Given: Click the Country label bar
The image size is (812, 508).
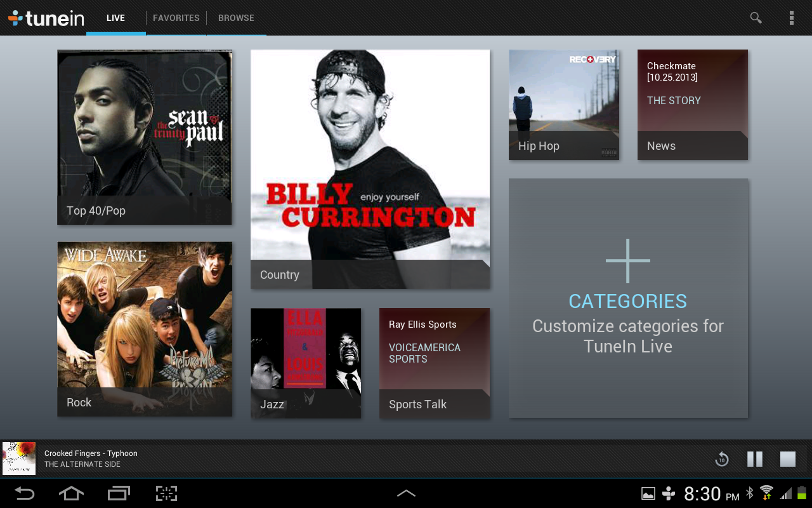Looking at the screenshot, I should (x=370, y=274).
